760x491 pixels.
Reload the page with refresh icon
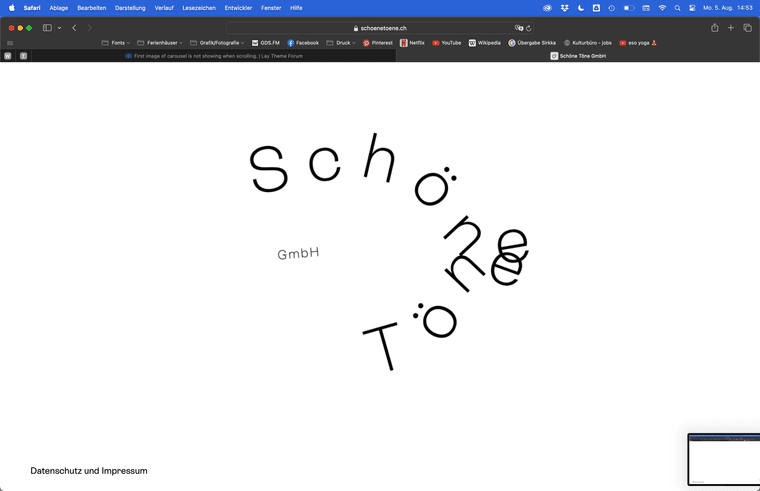(529, 28)
